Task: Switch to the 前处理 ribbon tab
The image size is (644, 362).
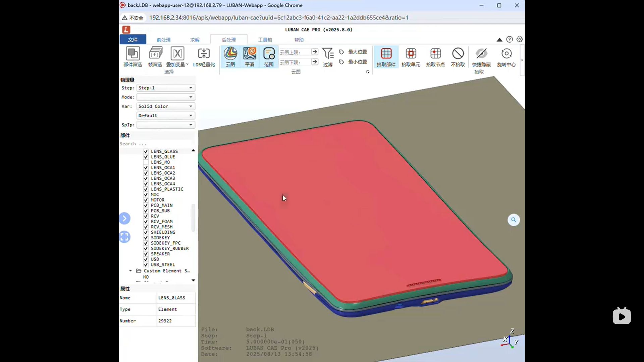Action: point(163,40)
